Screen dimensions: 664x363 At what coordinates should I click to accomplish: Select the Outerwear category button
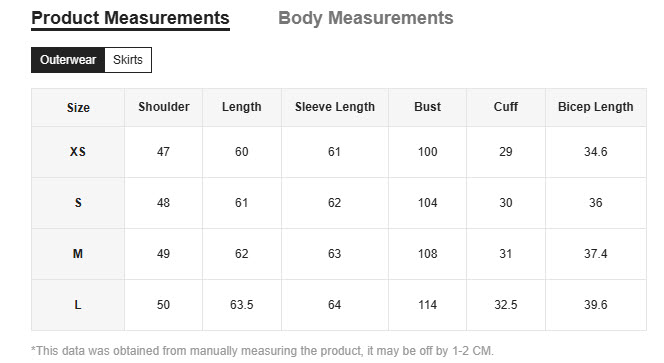pos(68,60)
